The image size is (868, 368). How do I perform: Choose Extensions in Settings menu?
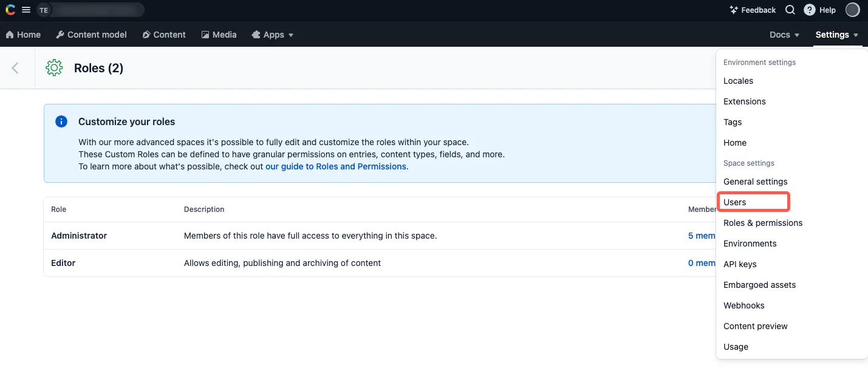click(x=791, y=101)
